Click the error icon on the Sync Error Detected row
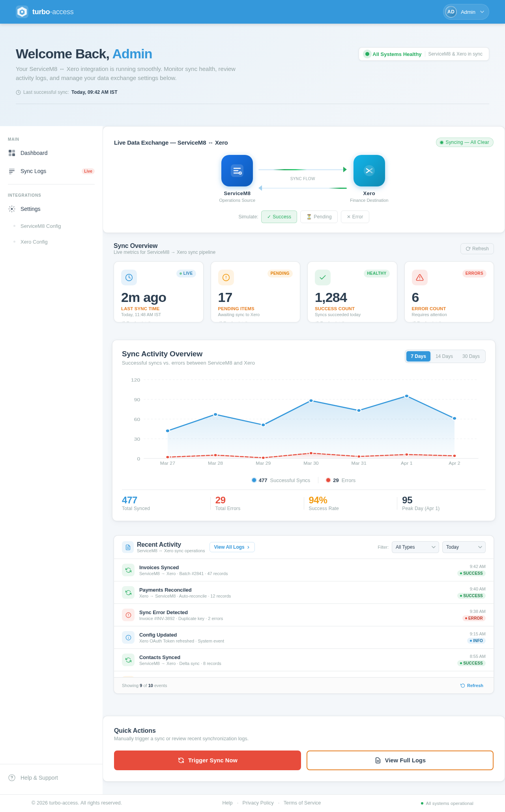Image resolution: width=505 pixels, height=812 pixels. point(128,615)
